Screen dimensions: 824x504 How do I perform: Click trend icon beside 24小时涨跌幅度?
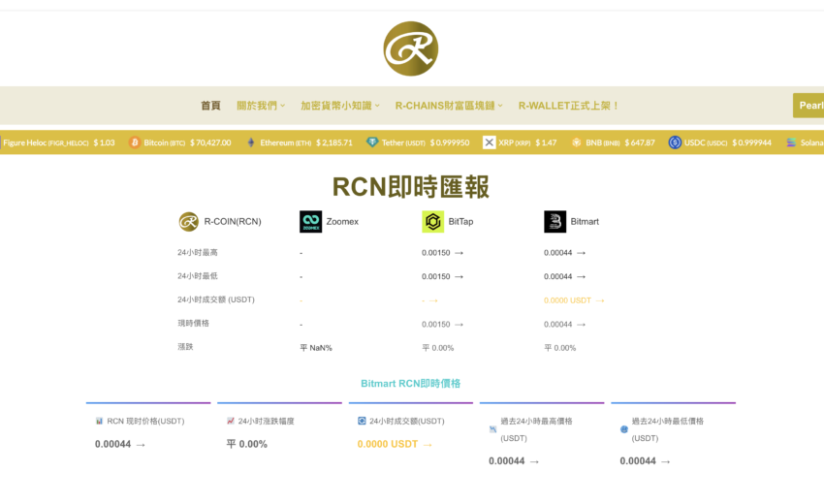pyautogui.click(x=230, y=421)
